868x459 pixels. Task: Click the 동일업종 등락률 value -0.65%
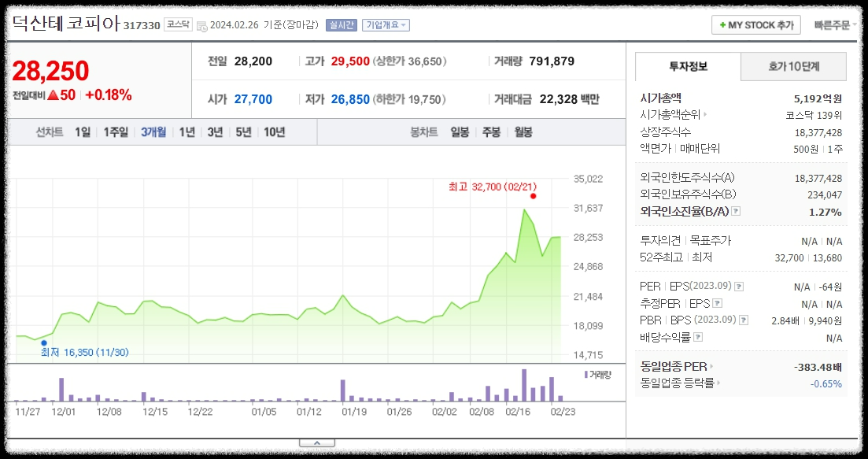tap(826, 383)
